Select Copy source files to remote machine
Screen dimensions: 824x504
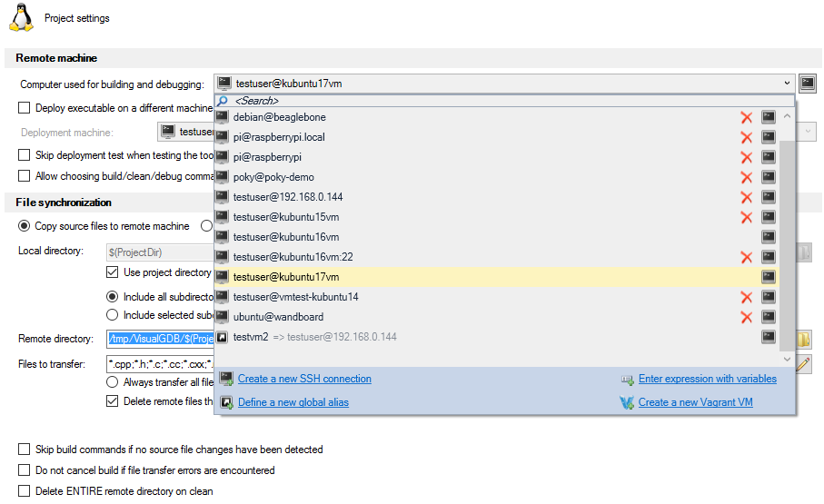tap(25, 226)
